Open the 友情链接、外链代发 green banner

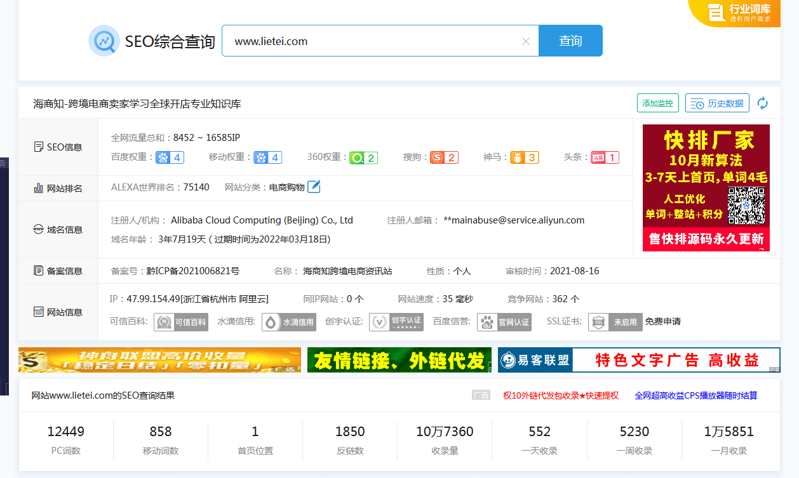[x=399, y=360]
